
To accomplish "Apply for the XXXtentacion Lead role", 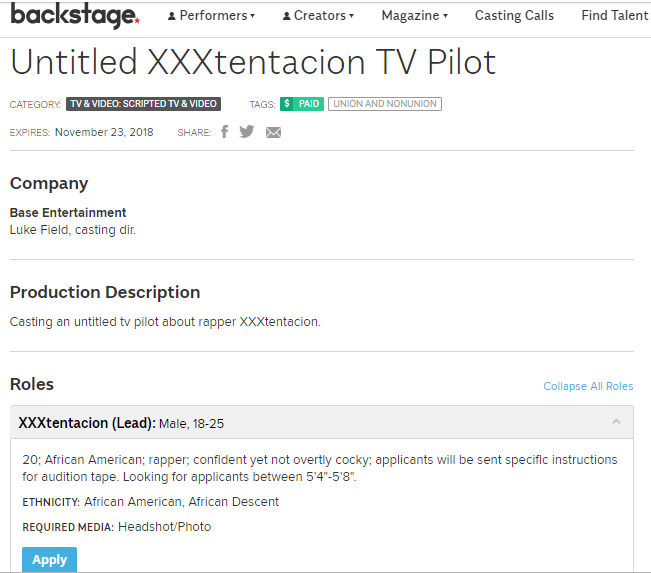I will coord(49,560).
